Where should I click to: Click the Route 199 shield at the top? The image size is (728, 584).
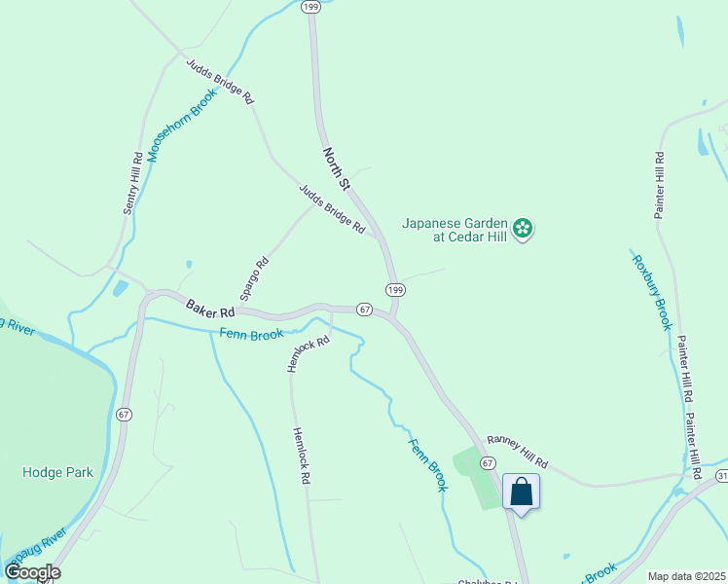310,7
